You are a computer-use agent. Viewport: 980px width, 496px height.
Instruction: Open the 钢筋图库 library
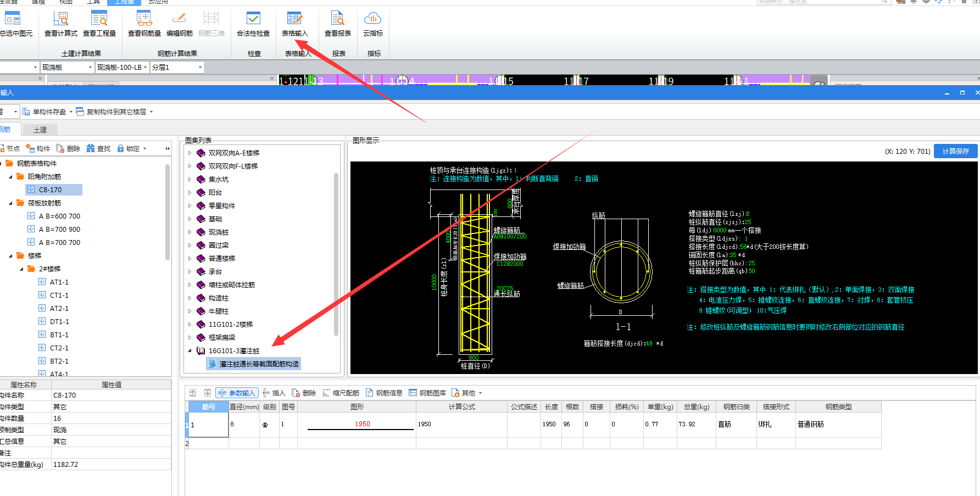[x=427, y=393]
